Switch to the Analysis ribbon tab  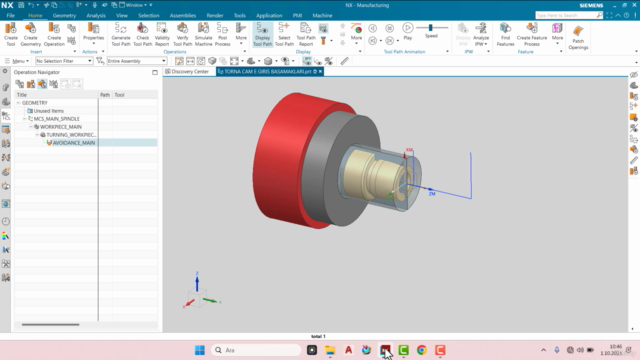pos(96,16)
